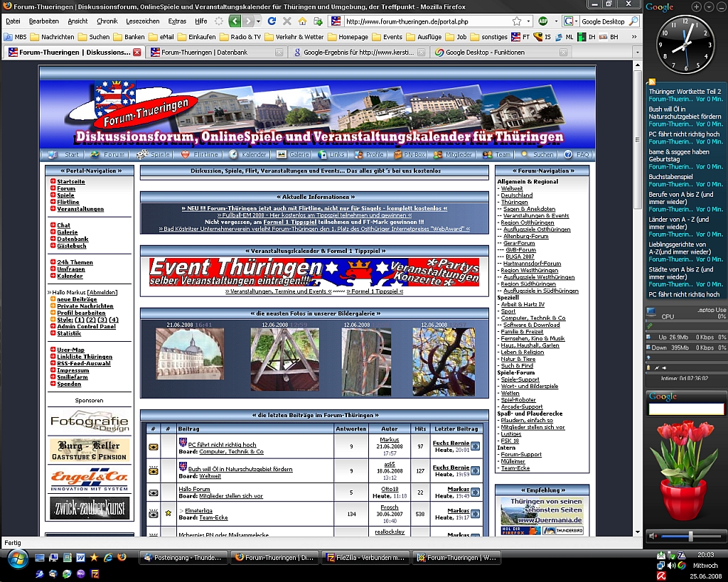Open the Admin Control Panel link

86,326
